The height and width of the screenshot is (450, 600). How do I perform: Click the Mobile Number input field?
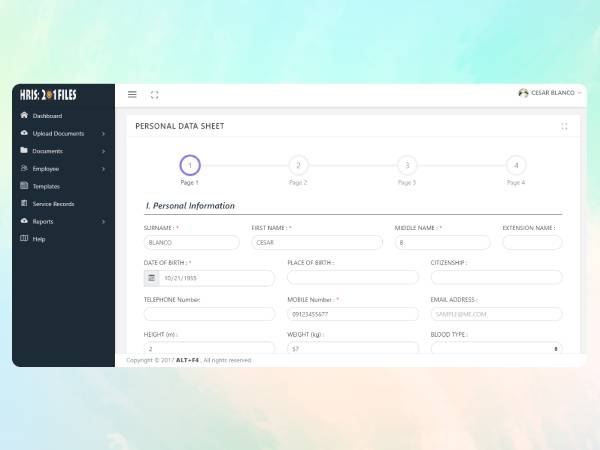(353, 314)
